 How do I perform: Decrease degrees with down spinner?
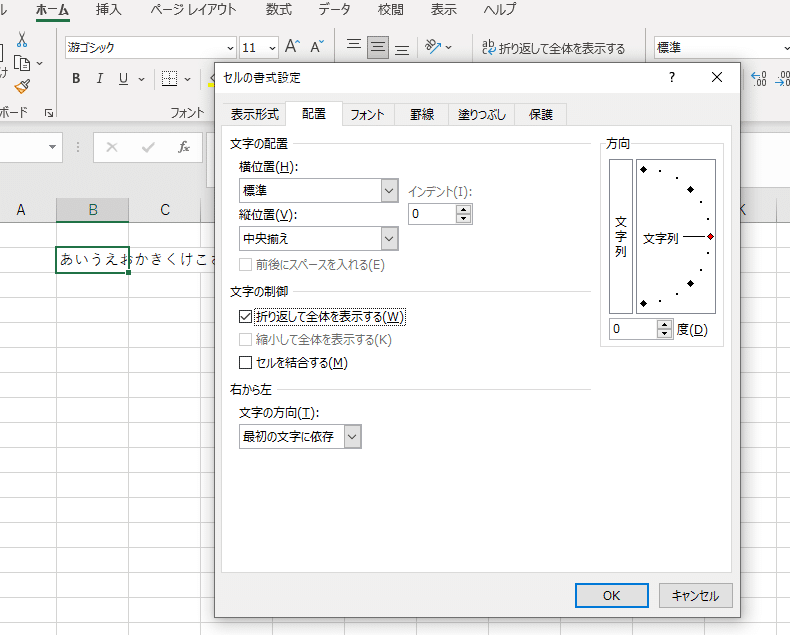(665, 334)
